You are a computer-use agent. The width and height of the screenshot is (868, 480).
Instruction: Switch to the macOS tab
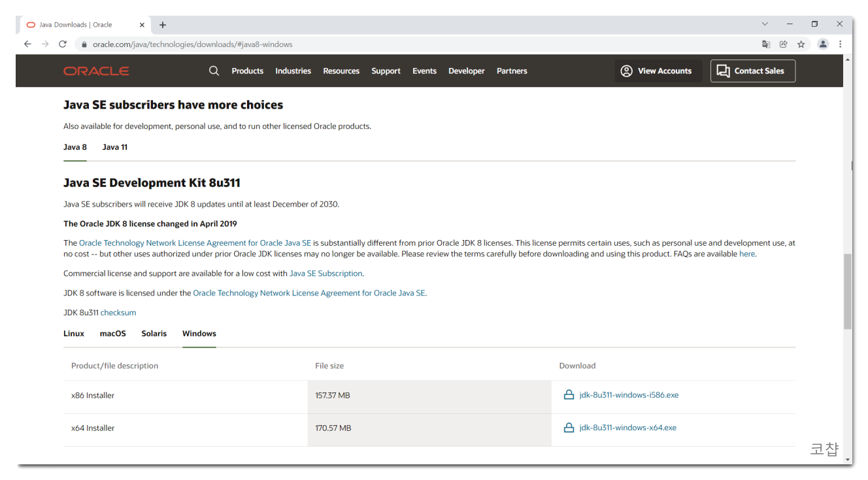(x=113, y=334)
